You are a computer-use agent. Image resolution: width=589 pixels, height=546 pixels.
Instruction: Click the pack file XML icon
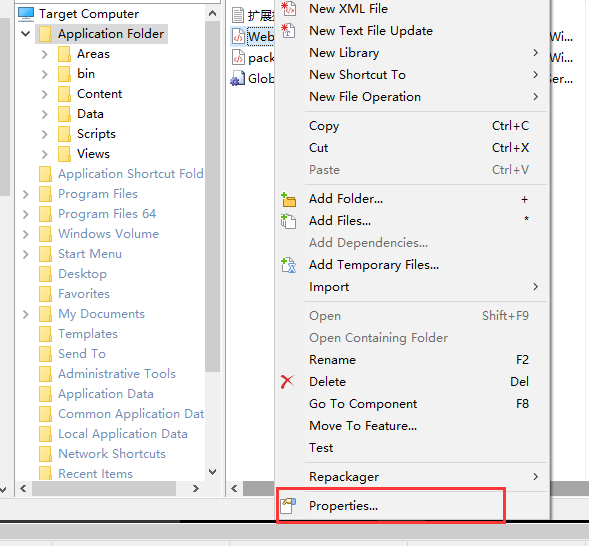pos(238,57)
